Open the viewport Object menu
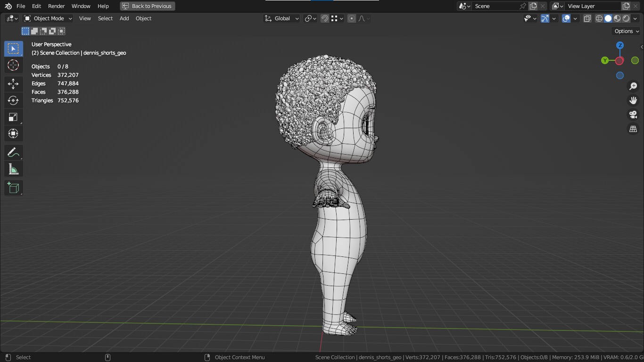Image resolution: width=644 pixels, height=362 pixels. [x=143, y=18]
